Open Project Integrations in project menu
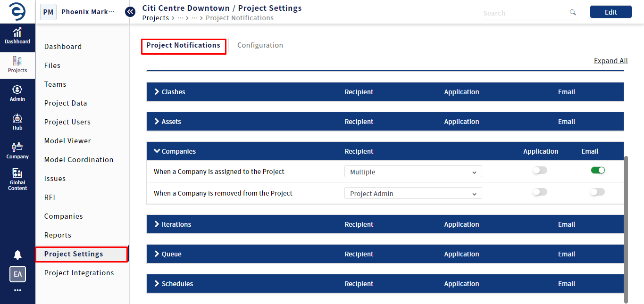 click(79, 273)
